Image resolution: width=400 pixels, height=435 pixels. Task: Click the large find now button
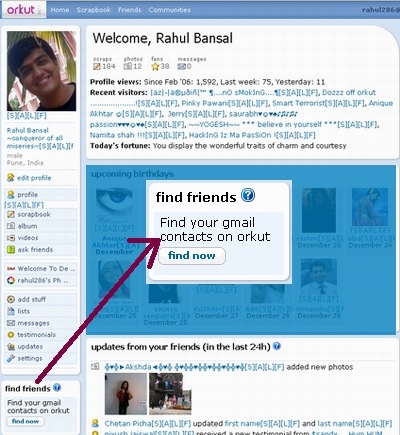coord(192,256)
